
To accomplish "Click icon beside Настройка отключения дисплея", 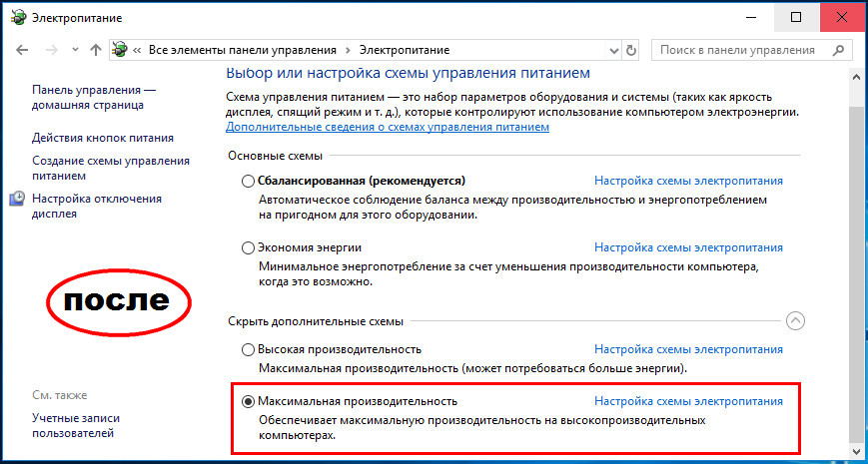I will [17, 199].
